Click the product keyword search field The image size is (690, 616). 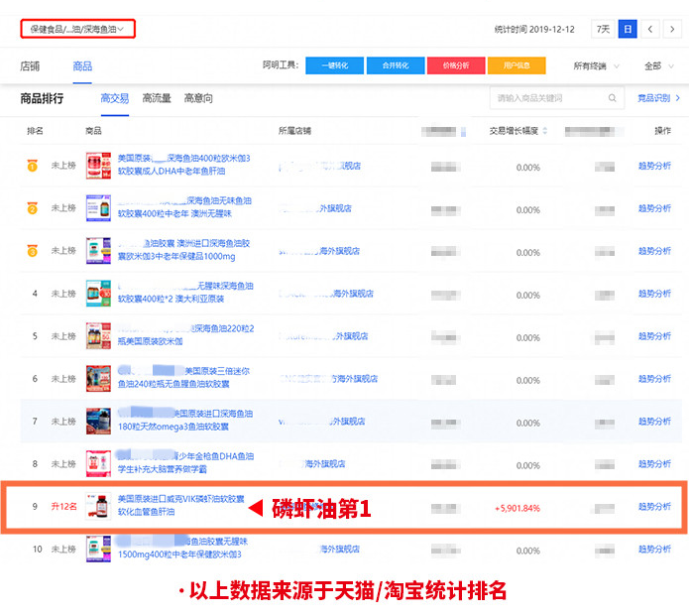(x=545, y=98)
